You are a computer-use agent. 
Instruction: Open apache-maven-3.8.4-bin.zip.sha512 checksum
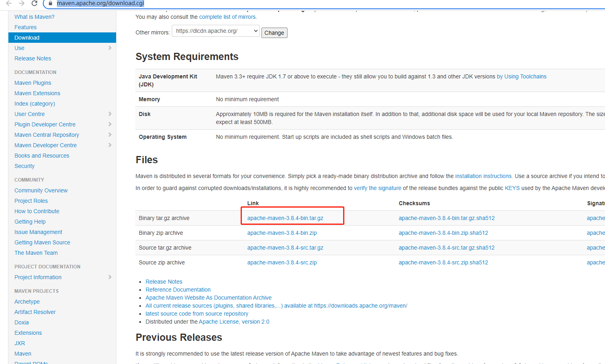(443, 233)
